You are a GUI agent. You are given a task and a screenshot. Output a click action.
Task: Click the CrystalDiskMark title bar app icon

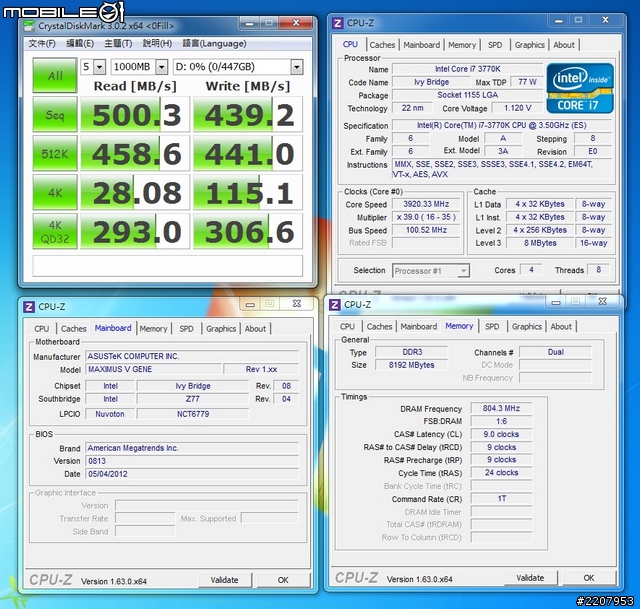pos(29,26)
